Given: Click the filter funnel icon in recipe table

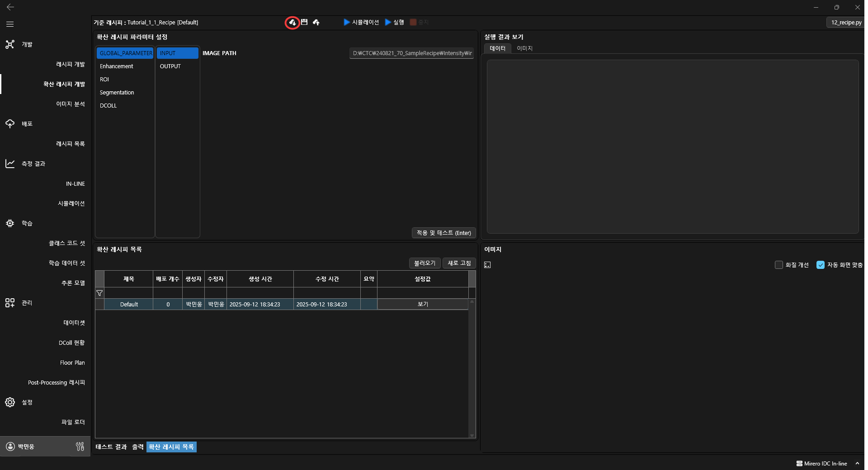Looking at the screenshot, I should click(x=99, y=293).
